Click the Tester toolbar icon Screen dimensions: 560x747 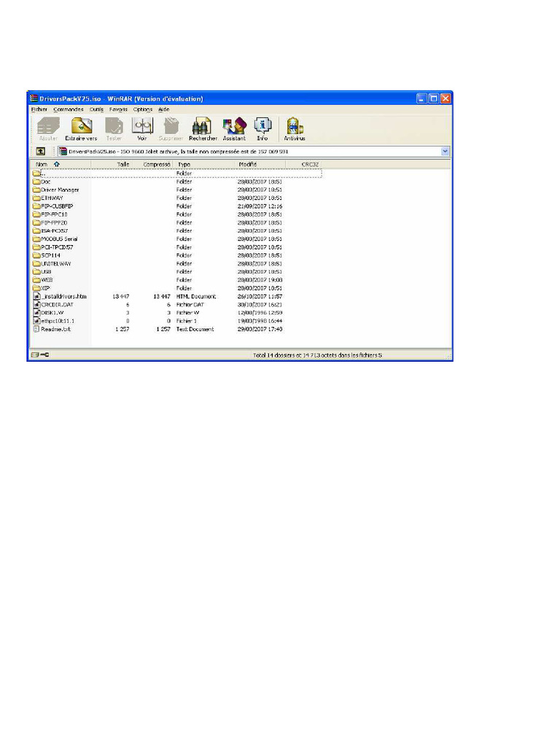pos(114,126)
